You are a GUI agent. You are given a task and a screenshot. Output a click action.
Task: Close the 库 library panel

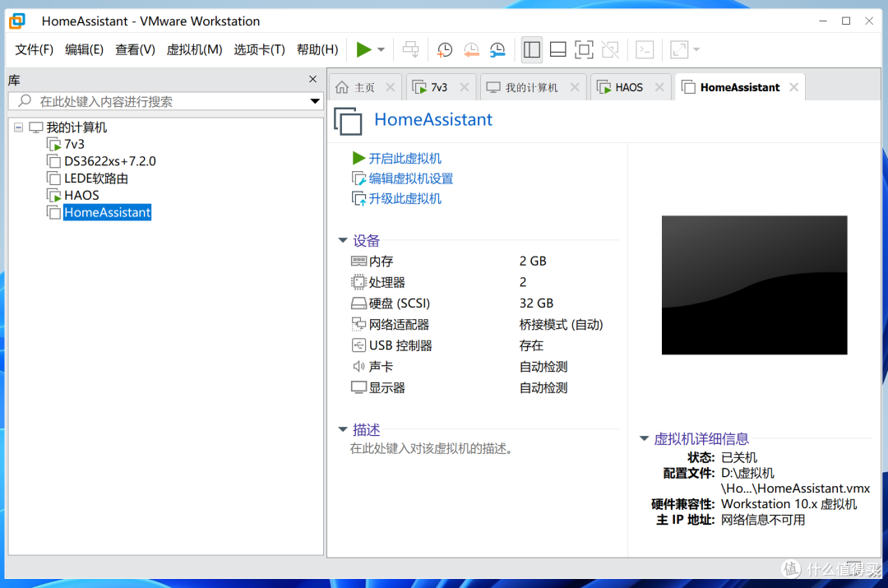coord(312,79)
